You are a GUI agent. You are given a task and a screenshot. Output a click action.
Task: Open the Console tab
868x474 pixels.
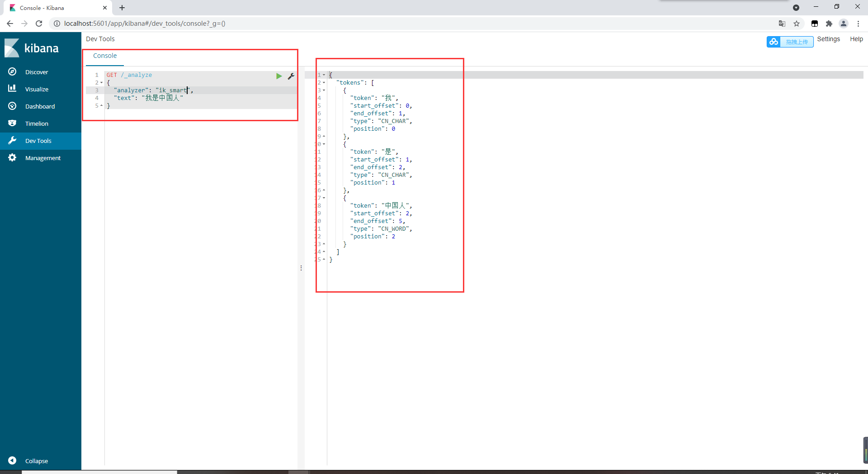click(x=105, y=56)
